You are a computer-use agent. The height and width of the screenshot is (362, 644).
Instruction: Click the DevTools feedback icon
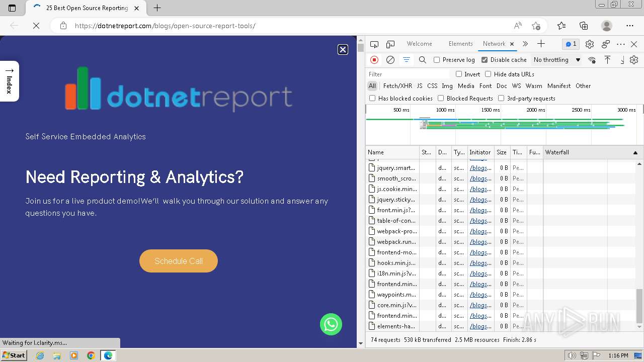tap(606, 44)
